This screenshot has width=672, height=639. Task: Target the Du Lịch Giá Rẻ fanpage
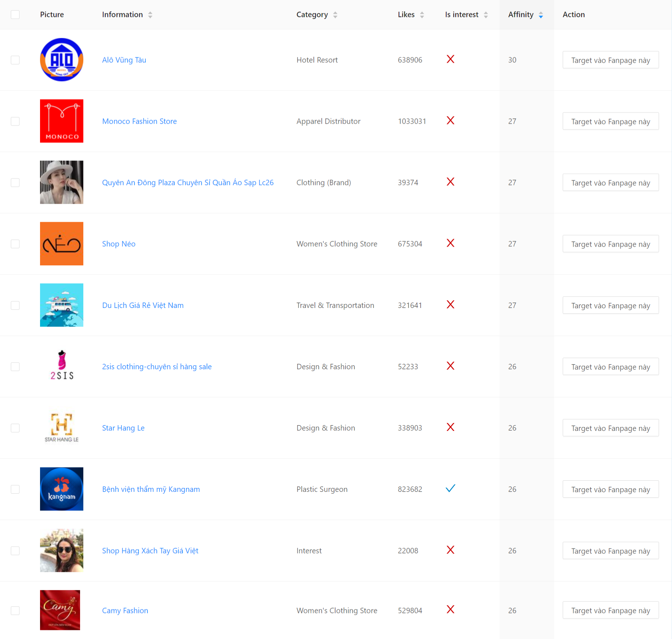[611, 305]
